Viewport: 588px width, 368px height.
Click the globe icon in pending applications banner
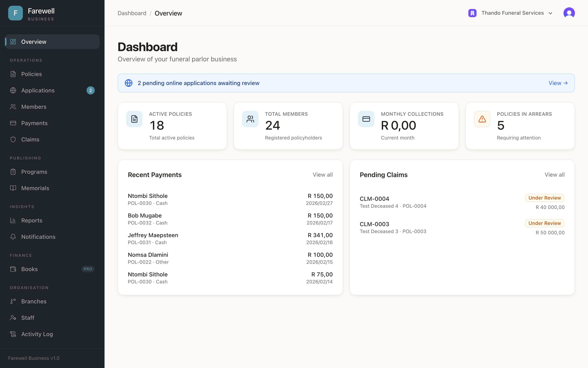[x=129, y=83]
